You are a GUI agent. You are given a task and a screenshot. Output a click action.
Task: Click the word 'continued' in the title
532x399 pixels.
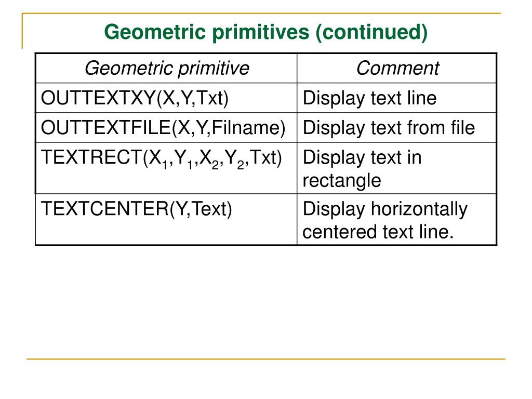click(x=371, y=32)
